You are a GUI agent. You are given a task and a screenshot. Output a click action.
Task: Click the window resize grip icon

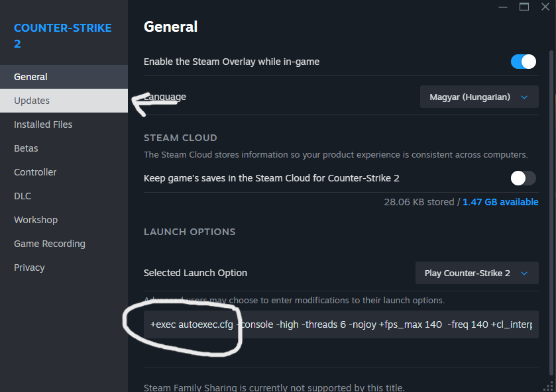[548, 386]
